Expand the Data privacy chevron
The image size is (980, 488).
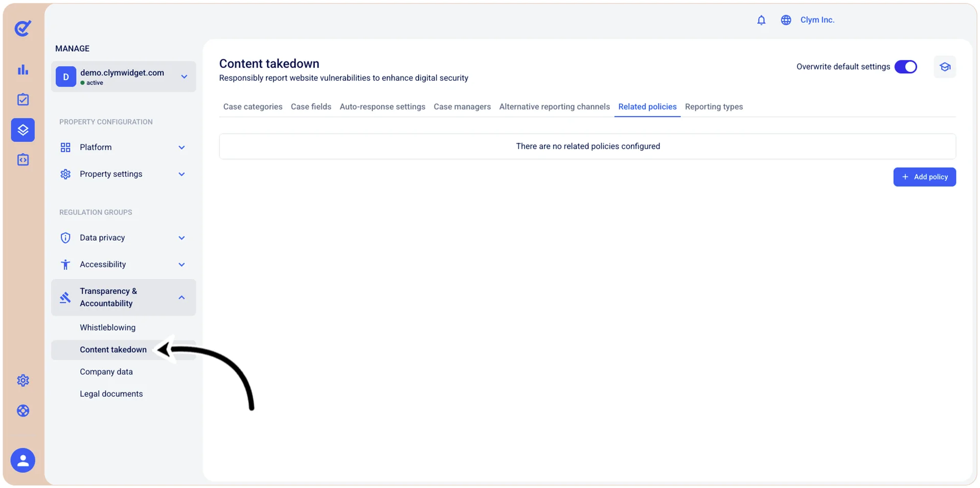181,238
